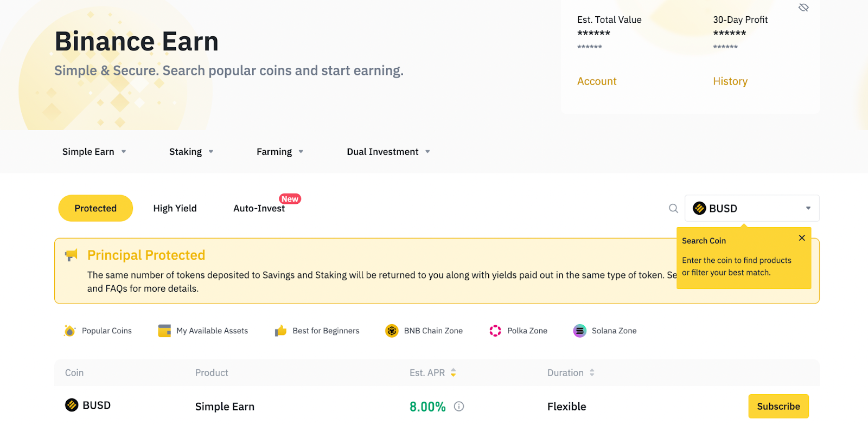Select the BNB Chain Zone icon
Image resolution: width=868 pixels, height=425 pixels.
click(x=392, y=331)
